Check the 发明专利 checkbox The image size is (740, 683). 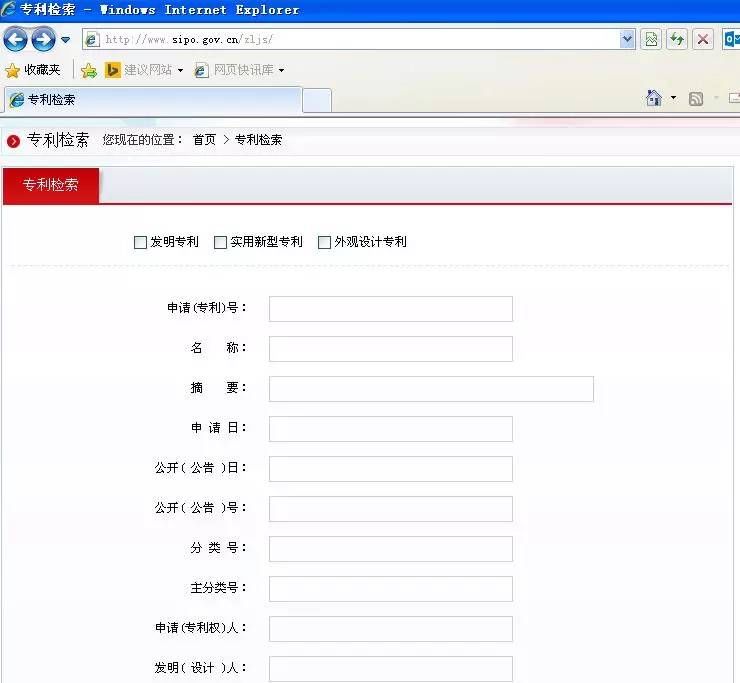pos(140,243)
